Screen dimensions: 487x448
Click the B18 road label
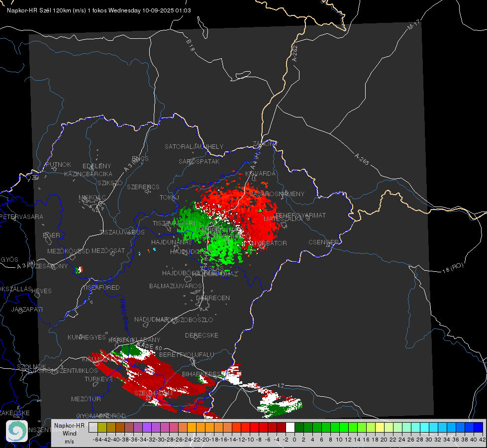coord(191,45)
